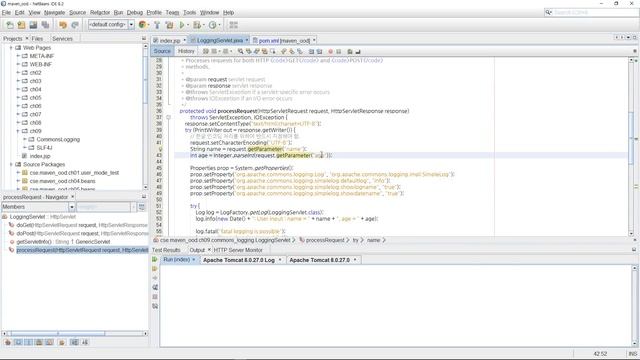Toggle Show Inner Classes in Navigator
The height and width of the screenshot is (360, 640).
(49, 342)
